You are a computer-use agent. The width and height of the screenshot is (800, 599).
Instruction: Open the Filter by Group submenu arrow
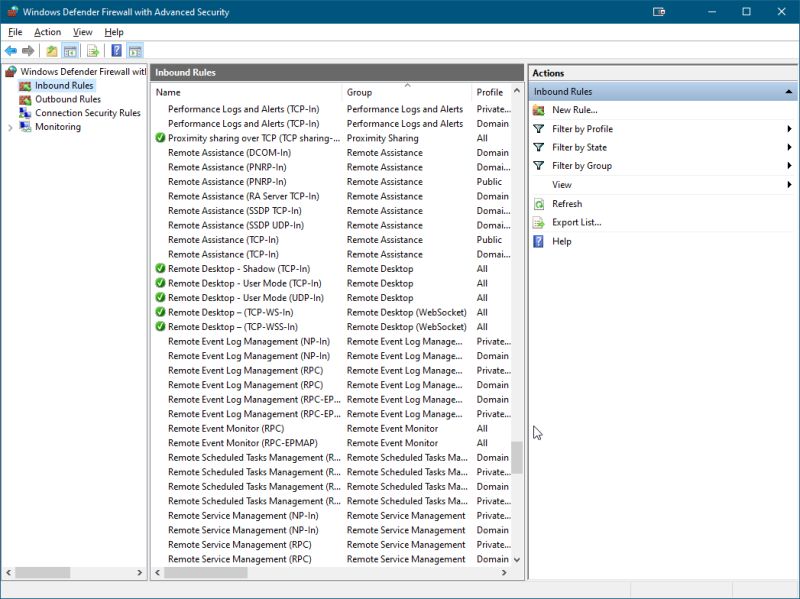coord(789,166)
